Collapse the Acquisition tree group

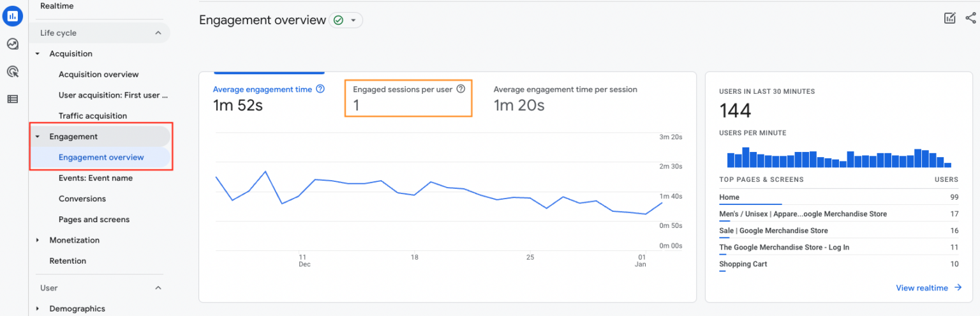(x=38, y=54)
